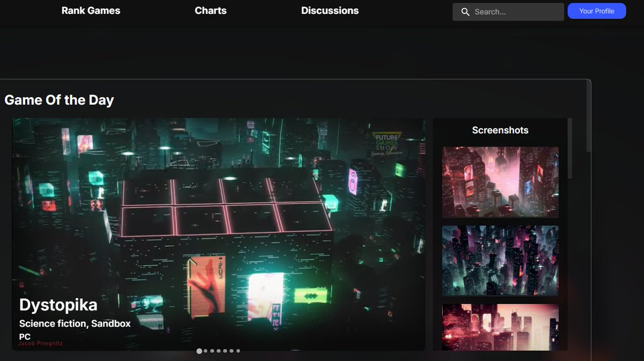Click the Screenshots panel scrollbar
This screenshot has height=361, width=644.
[569, 149]
